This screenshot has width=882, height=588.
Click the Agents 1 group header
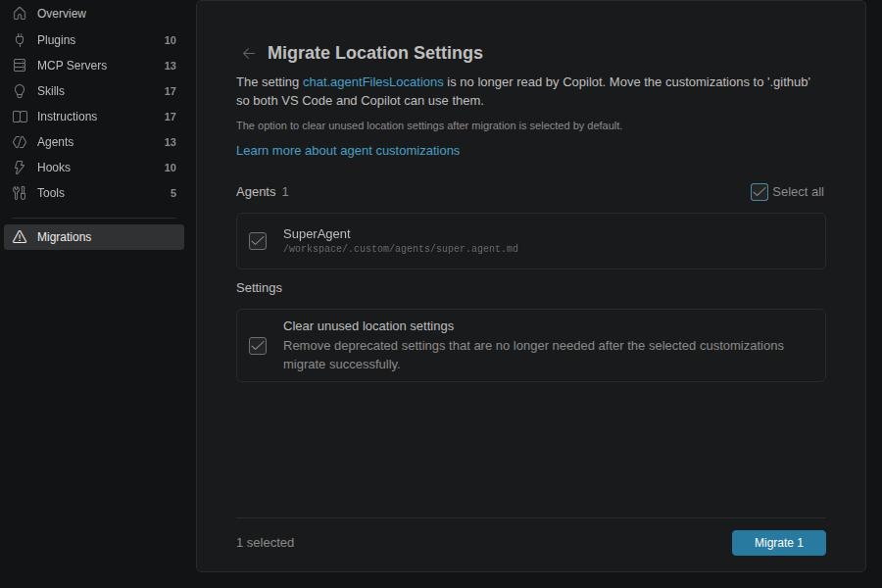[262, 192]
